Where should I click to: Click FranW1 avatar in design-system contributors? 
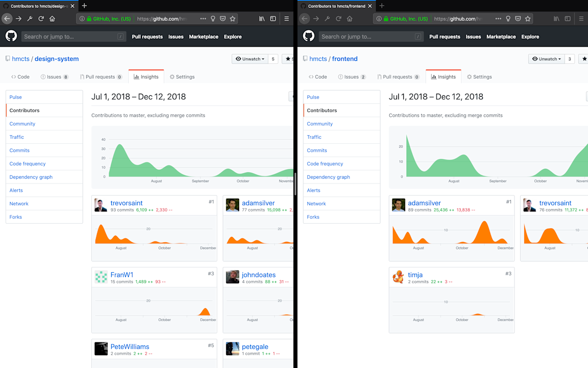click(101, 277)
